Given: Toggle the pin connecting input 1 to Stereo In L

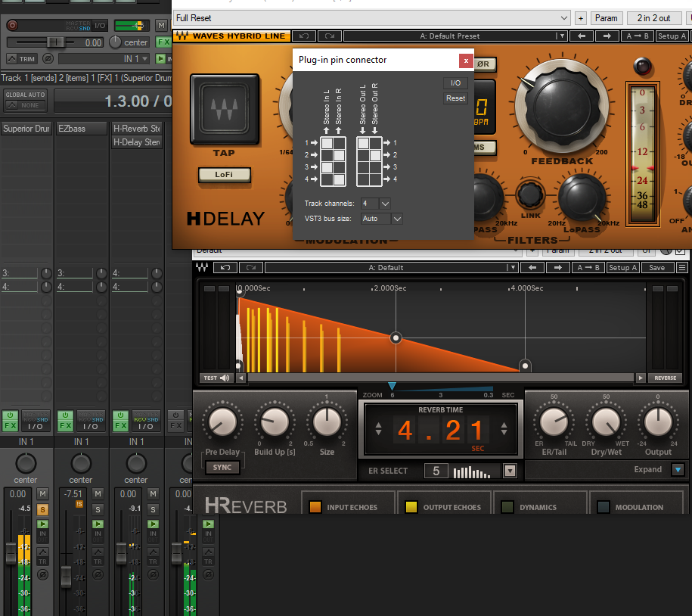Looking at the screenshot, I should 327,143.
